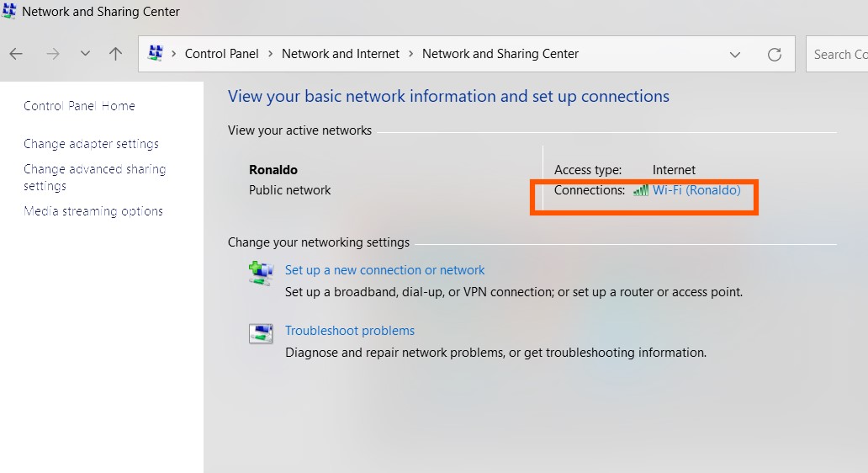The image size is (868, 473).
Task: Click the Troubleshoot problems icon
Action: point(261,333)
